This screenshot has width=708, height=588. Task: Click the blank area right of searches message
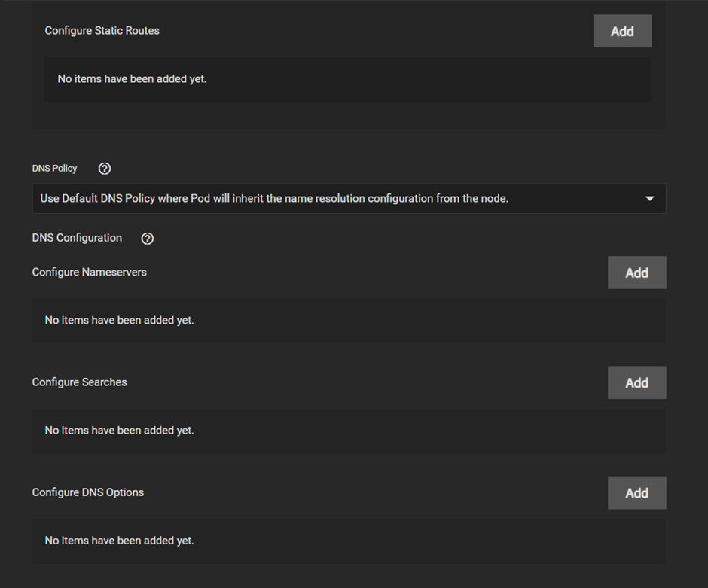(429, 431)
